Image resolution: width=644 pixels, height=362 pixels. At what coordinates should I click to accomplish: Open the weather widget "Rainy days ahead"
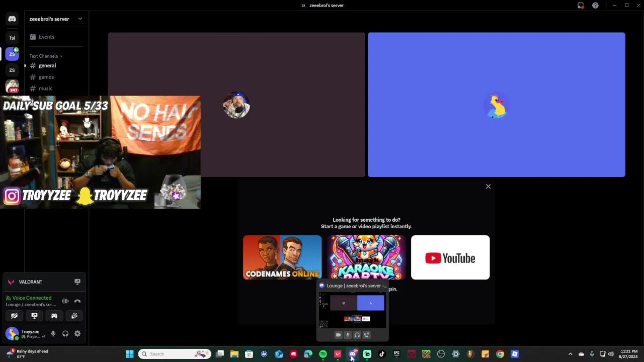pos(27,354)
